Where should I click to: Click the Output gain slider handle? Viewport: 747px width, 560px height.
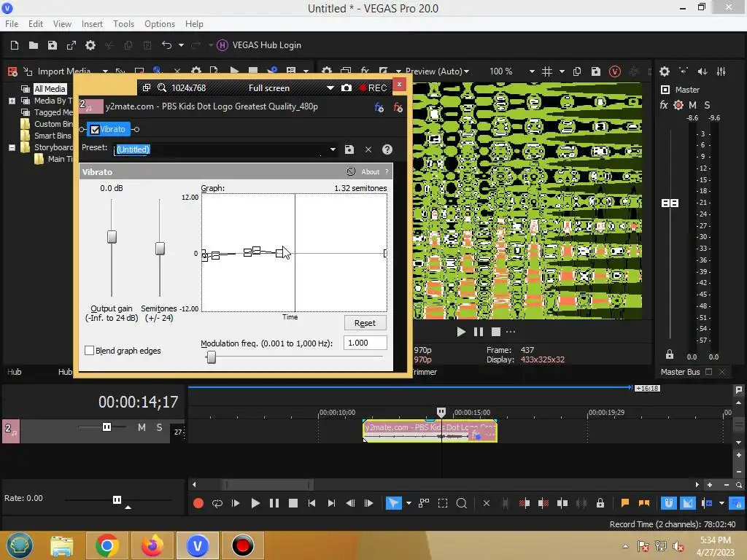pyautogui.click(x=112, y=237)
